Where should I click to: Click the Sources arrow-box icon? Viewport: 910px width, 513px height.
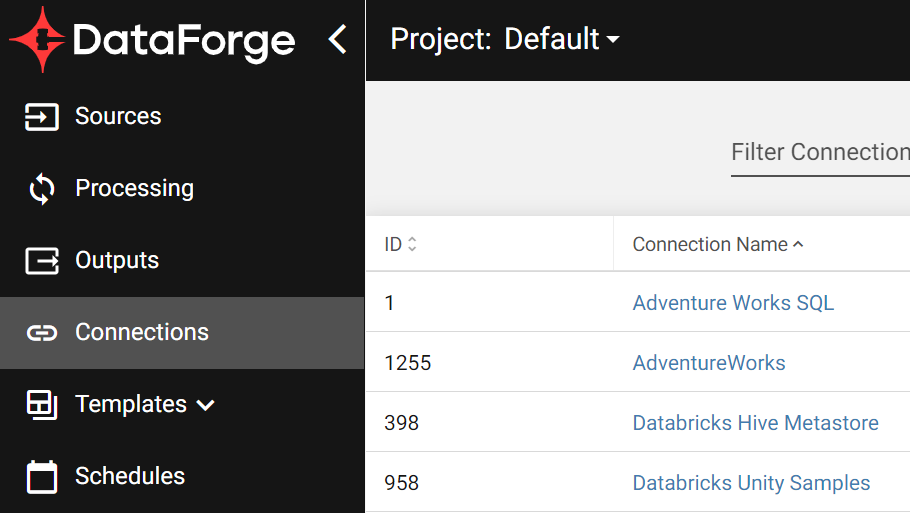point(41,117)
